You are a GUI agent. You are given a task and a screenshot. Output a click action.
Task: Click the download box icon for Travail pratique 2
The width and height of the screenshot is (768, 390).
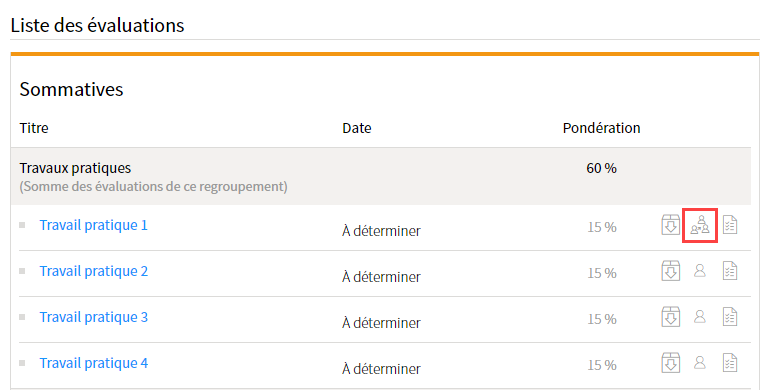(x=671, y=270)
